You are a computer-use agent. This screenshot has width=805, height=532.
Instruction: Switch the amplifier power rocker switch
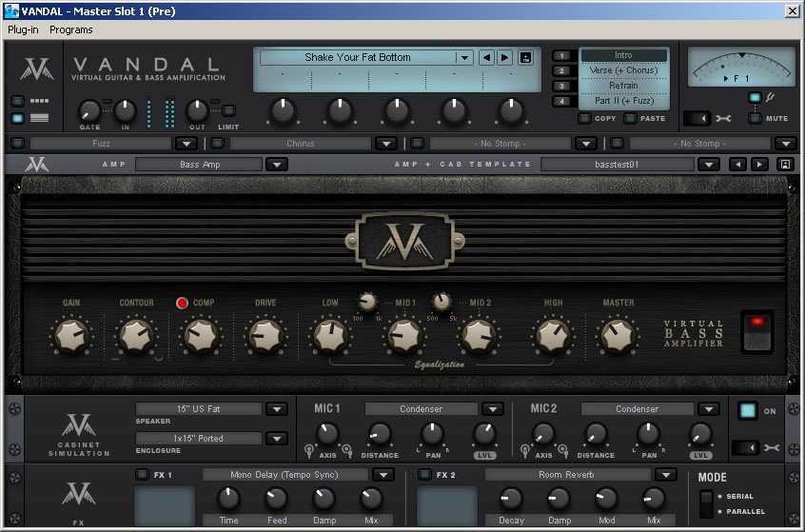coord(757,332)
